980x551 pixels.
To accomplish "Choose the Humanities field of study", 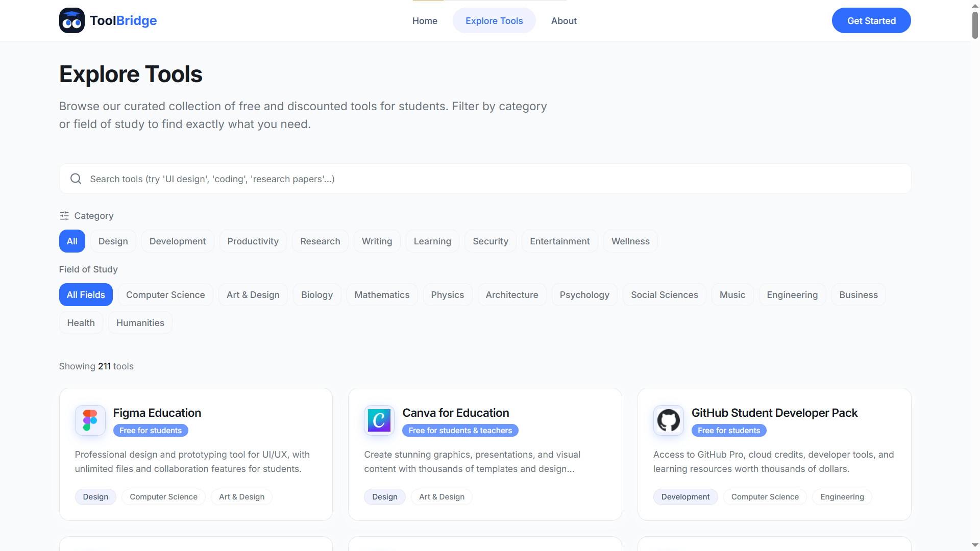I will point(140,323).
